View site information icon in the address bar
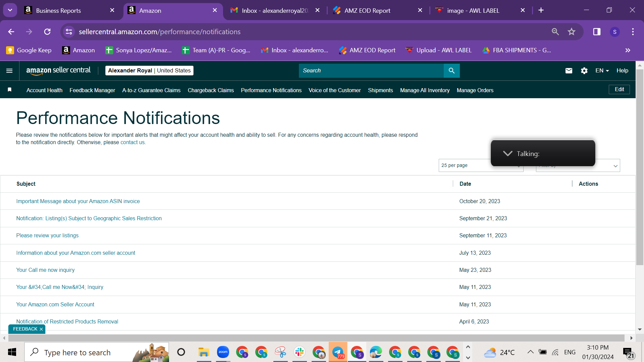 pos(69,32)
